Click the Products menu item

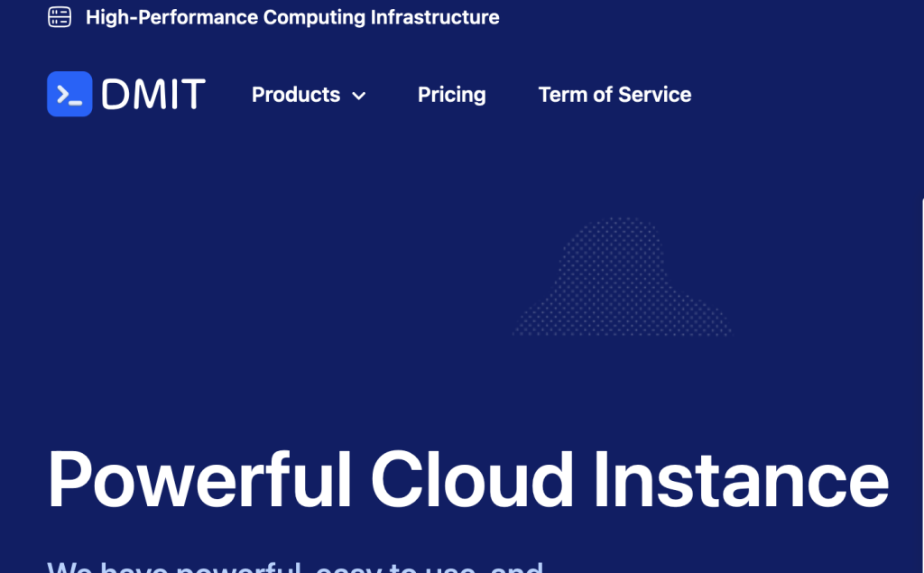296,95
